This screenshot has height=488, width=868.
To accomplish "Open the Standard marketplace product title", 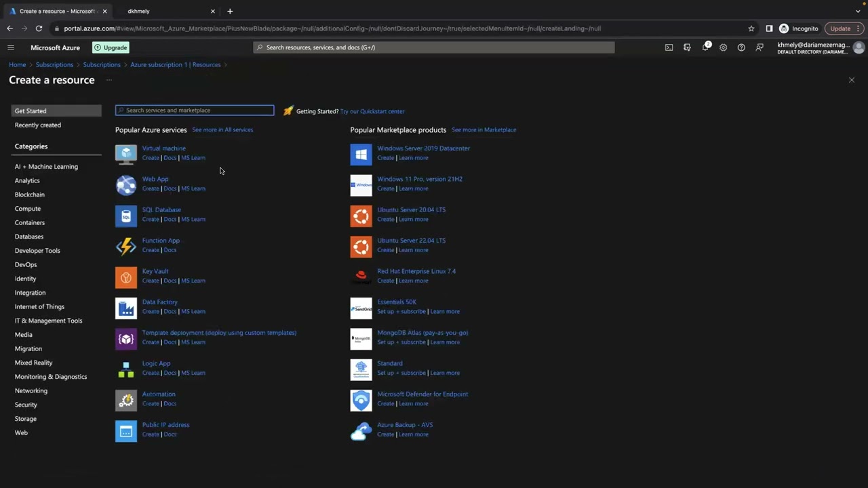I will [390, 363].
